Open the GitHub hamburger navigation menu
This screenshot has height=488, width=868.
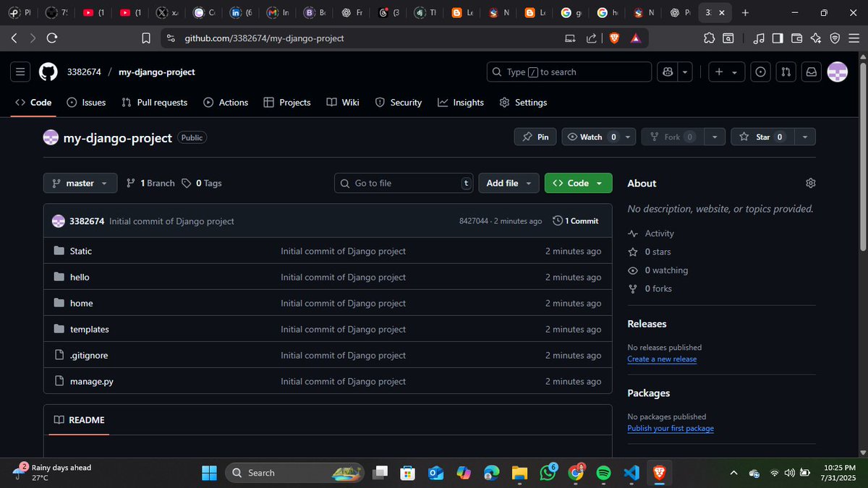(x=20, y=72)
